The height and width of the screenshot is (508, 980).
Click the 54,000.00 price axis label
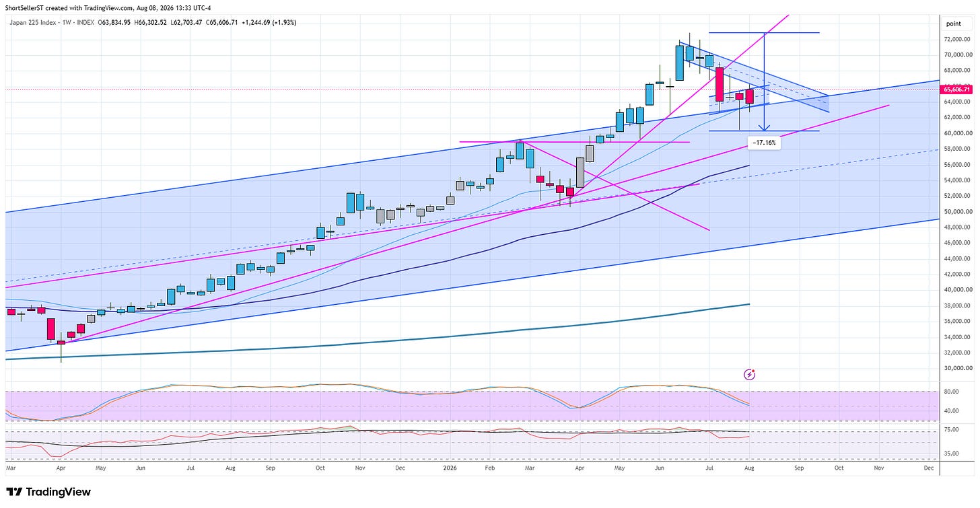[x=956, y=180]
